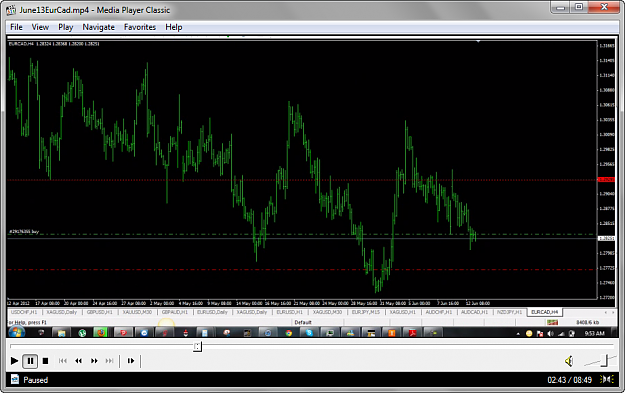The image size is (625, 393).
Task: Show hidden tray icons arrow in video
Action: click(x=518, y=334)
